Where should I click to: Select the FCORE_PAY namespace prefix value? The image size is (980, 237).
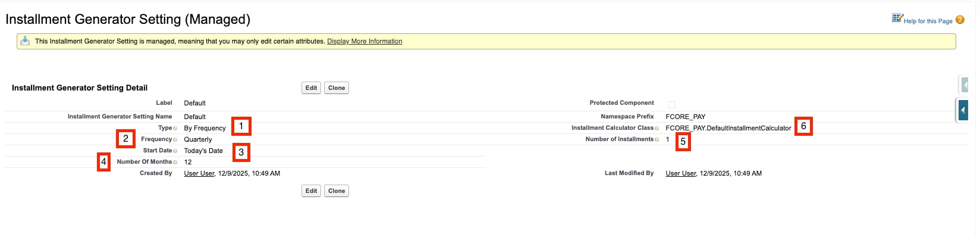(686, 117)
